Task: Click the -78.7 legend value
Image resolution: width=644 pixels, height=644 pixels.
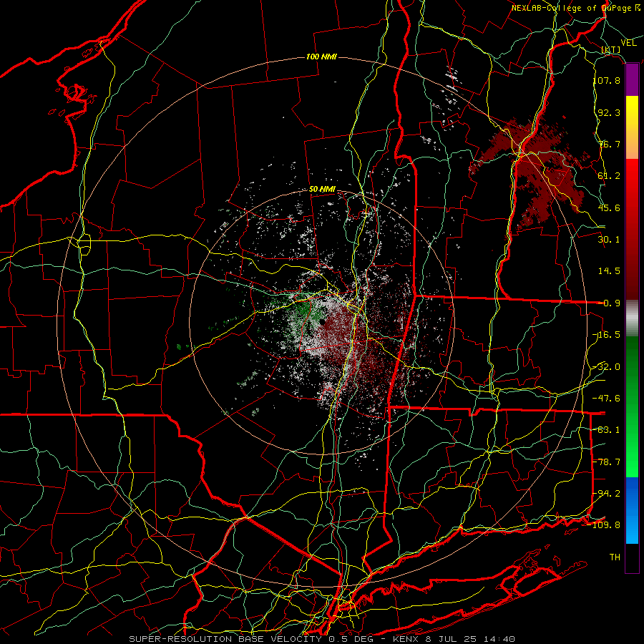Action: pos(607,462)
